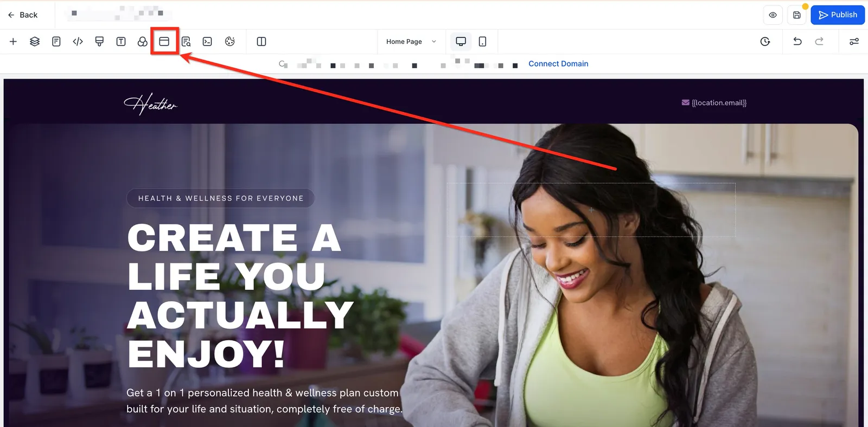Image resolution: width=868 pixels, height=427 pixels.
Task: Open the layers stack icon
Action: pos(35,42)
